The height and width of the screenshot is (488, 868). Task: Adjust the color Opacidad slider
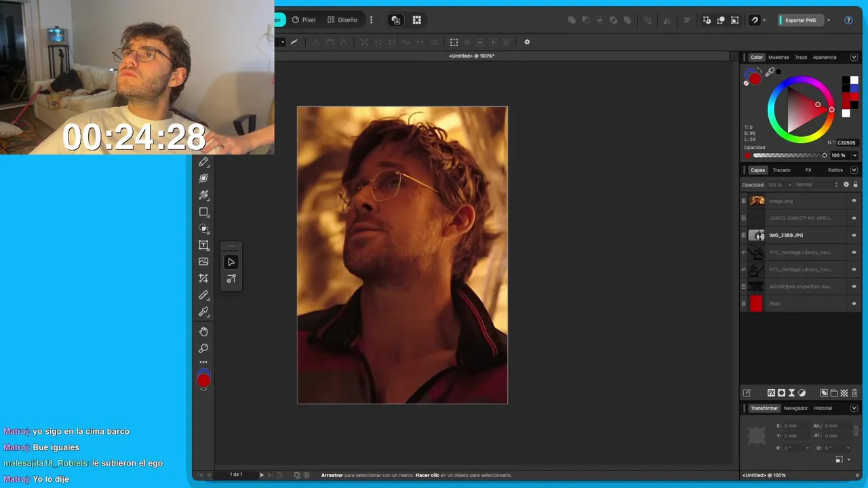tap(789, 155)
